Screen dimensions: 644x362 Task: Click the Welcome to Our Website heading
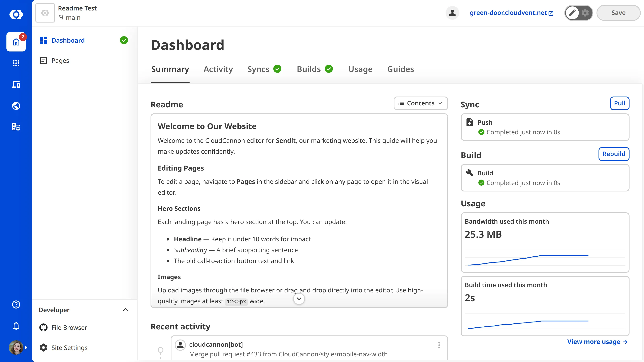207,126
